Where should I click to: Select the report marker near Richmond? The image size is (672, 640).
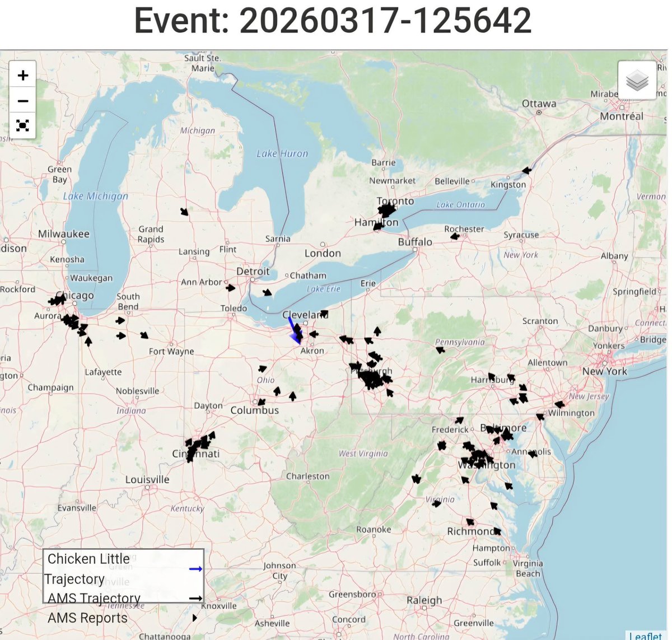[x=470, y=521]
